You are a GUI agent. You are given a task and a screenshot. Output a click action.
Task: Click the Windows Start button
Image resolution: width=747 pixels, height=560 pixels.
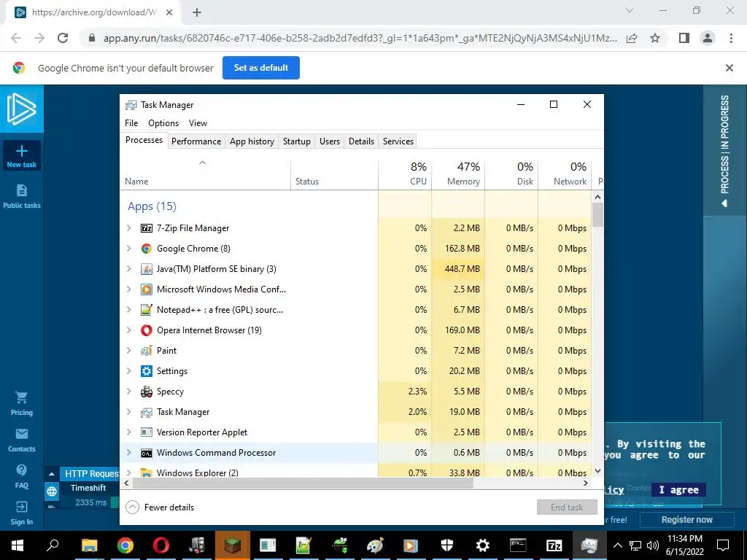18,545
